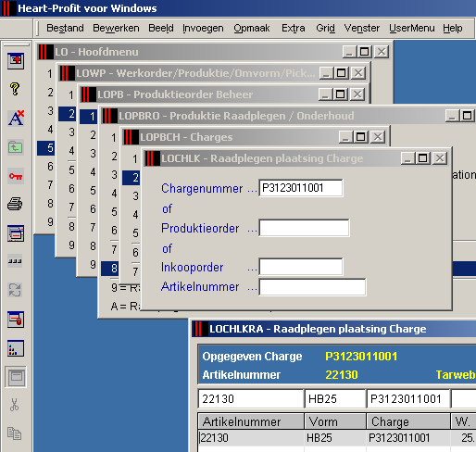Viewport: 476px width, 452px height.
Task: Select the grid row with charge P3123011001
Action: [x=336, y=438]
